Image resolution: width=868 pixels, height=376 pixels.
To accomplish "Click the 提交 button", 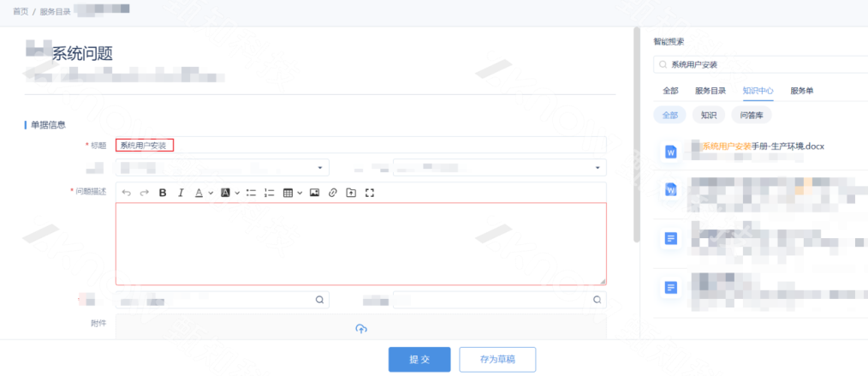I will pyautogui.click(x=419, y=360).
